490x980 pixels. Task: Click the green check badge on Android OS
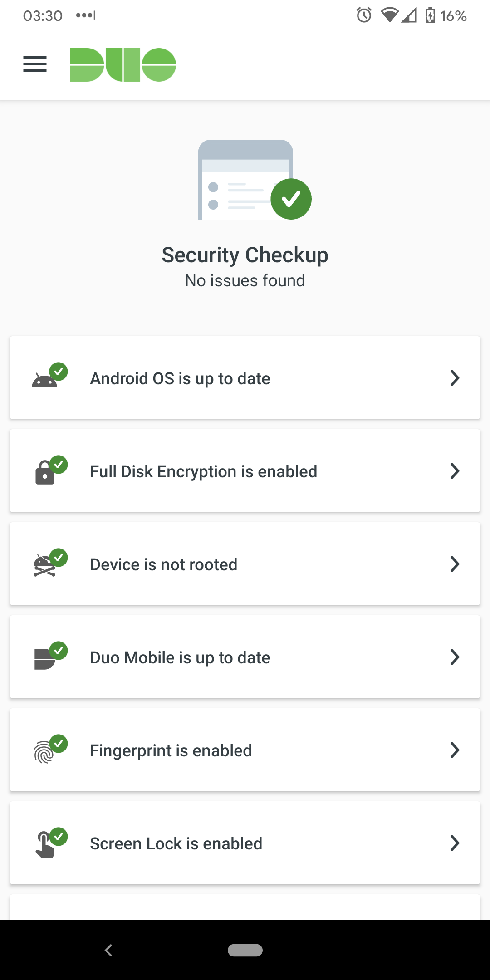[59, 372]
